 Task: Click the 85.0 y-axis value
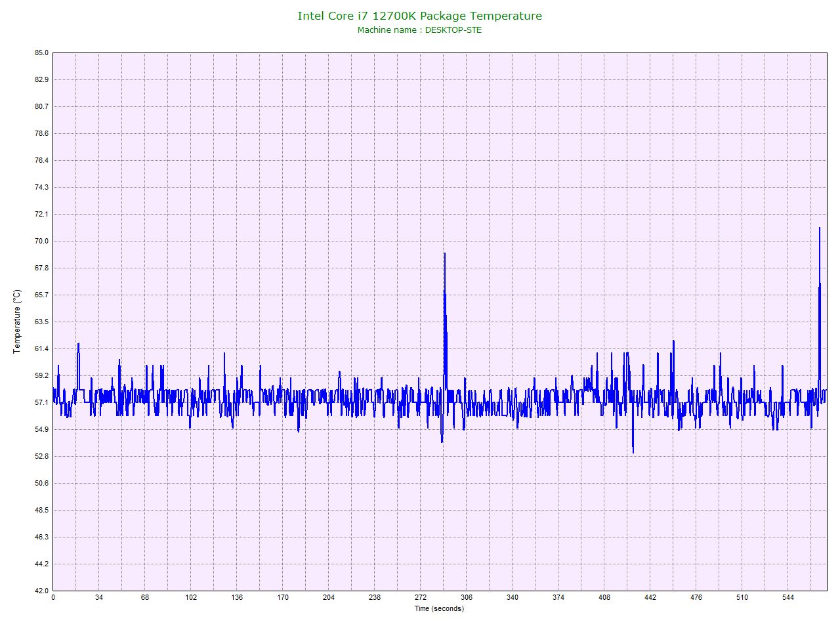tap(42, 52)
